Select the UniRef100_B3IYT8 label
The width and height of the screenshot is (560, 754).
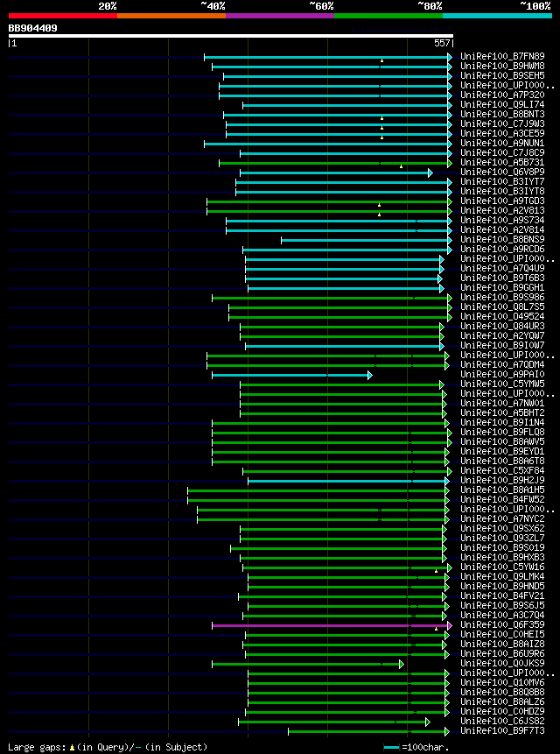pyautogui.click(x=502, y=191)
